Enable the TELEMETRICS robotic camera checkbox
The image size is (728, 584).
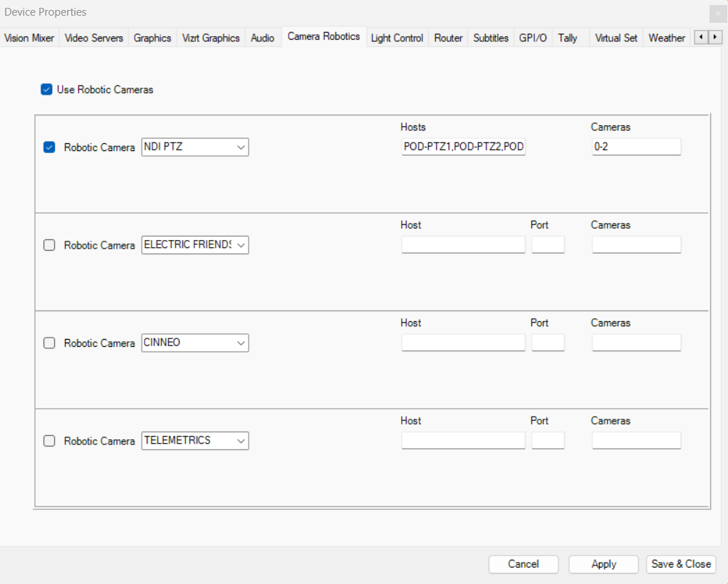point(49,441)
